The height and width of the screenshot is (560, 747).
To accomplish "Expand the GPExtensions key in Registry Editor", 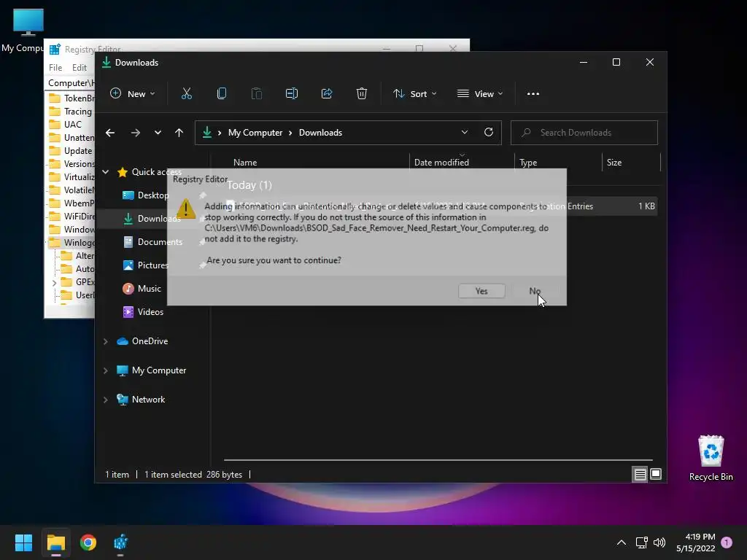I will pos(54,282).
